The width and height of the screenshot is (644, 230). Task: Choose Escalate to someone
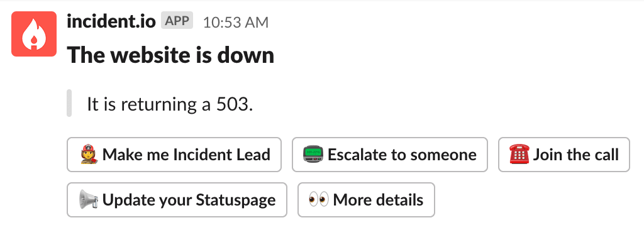pos(390,155)
